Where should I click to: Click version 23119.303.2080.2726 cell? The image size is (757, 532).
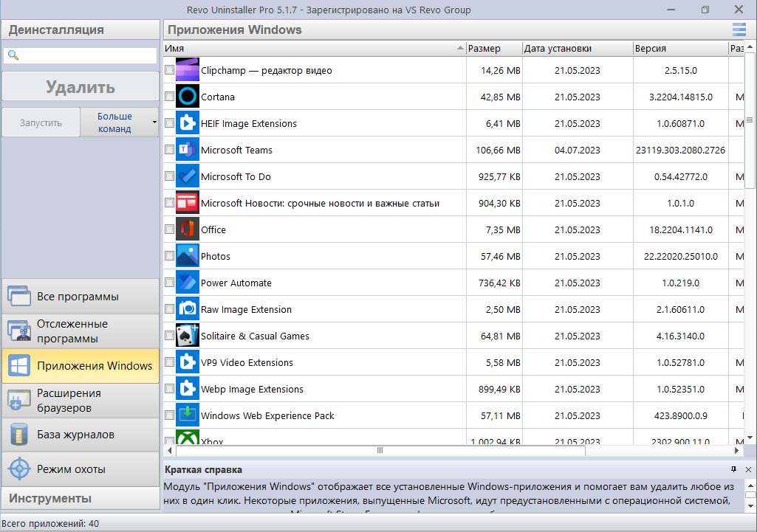(680, 150)
